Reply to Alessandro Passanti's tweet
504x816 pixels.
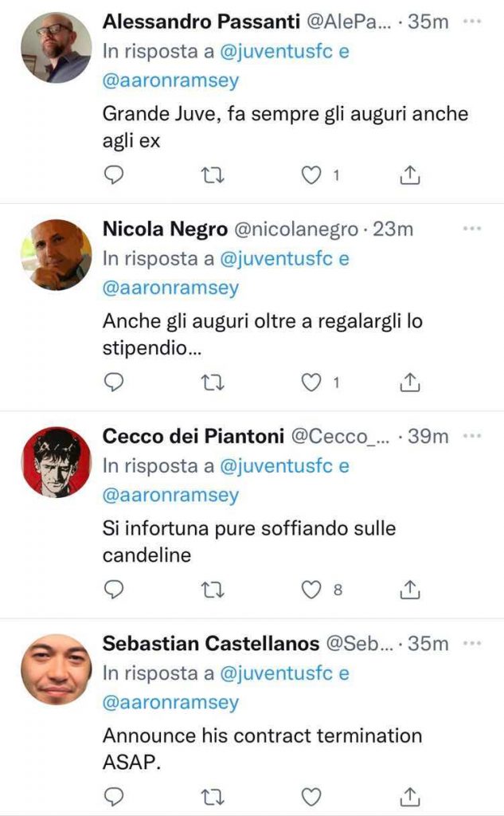tap(115, 175)
